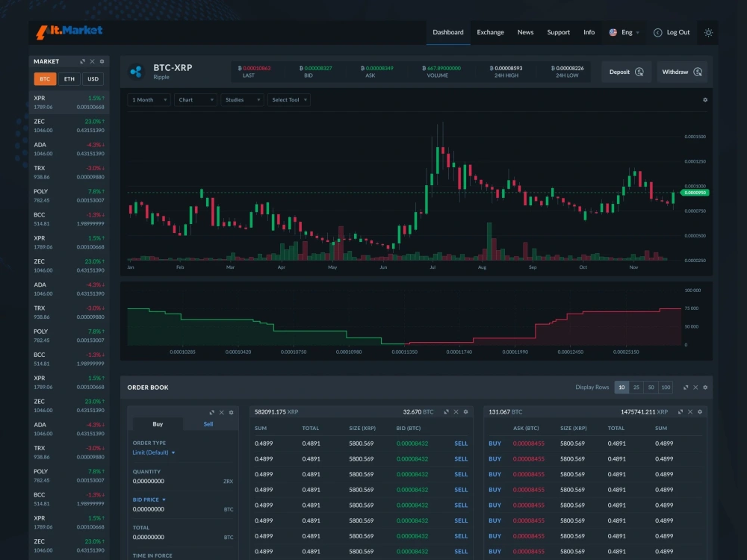Expand the Buy/Sell form panel
The height and width of the screenshot is (560, 747).
pos(211,412)
